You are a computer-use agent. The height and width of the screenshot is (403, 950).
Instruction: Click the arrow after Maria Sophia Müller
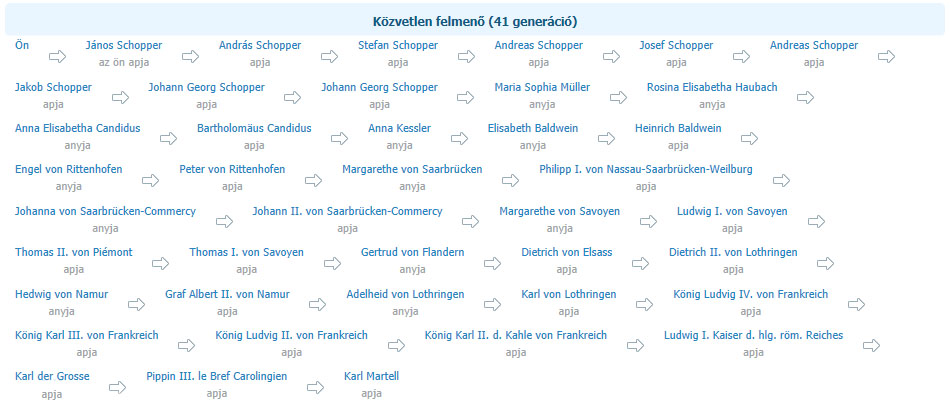(619, 98)
